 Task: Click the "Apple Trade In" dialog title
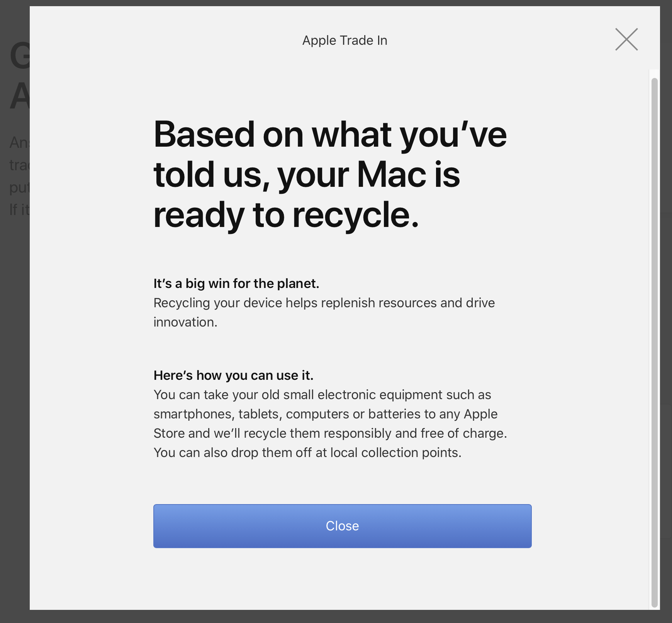[x=344, y=40]
